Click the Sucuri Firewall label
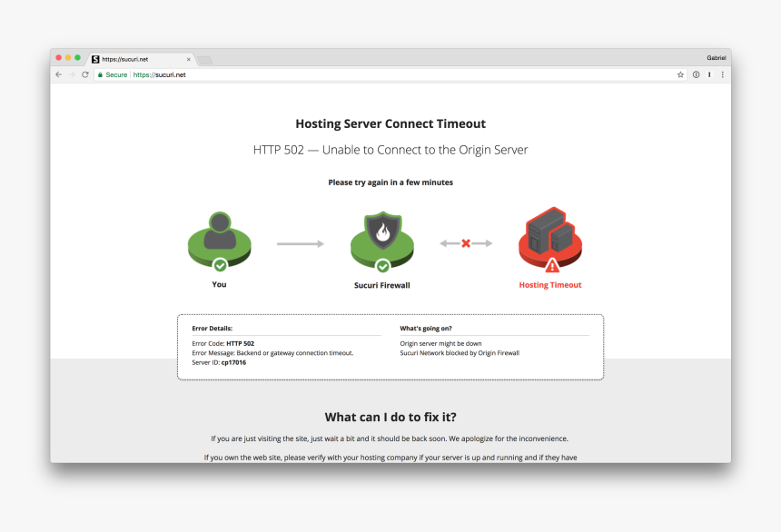 pos(382,285)
